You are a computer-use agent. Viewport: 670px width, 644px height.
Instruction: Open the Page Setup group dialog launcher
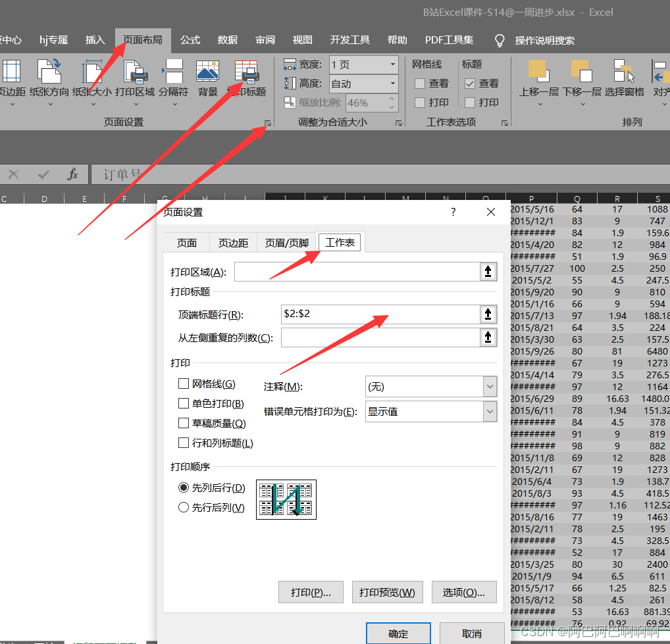268,123
